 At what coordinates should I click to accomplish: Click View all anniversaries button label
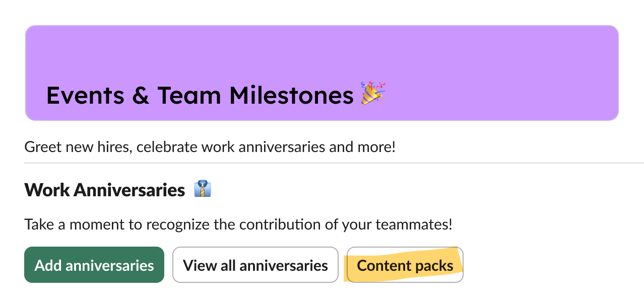(255, 265)
